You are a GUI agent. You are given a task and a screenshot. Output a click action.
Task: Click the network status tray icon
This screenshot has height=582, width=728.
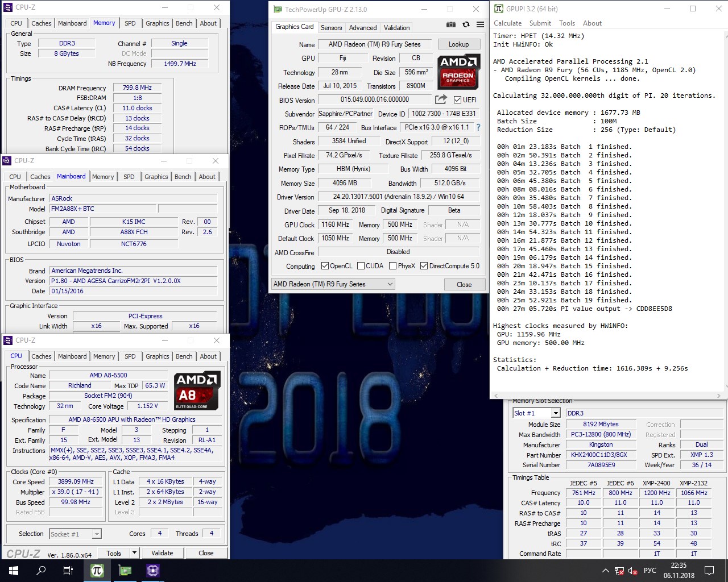point(619,571)
